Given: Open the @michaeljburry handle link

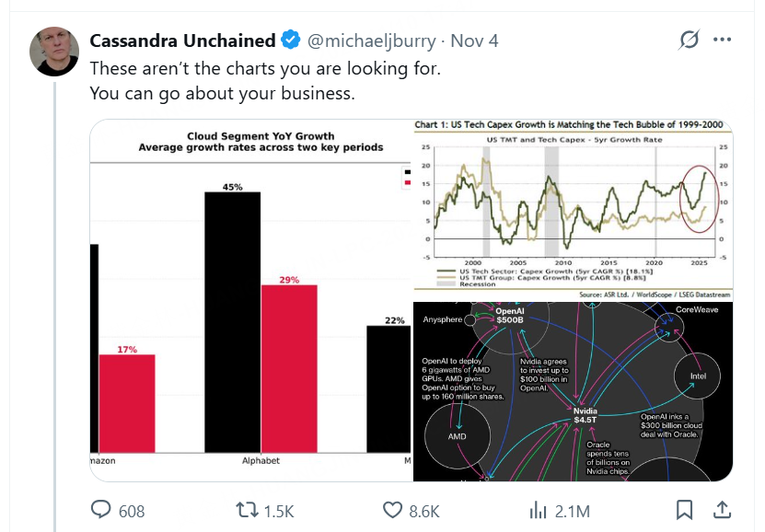Looking at the screenshot, I should (x=369, y=40).
